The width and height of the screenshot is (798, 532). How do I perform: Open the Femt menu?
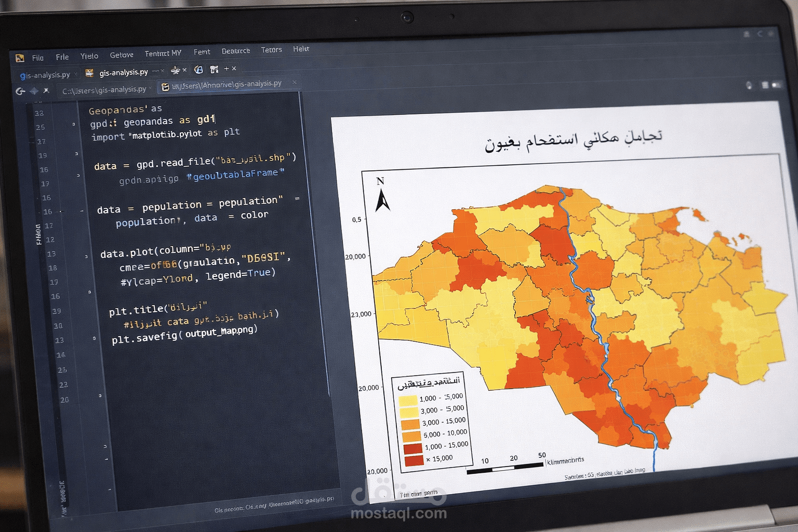click(202, 52)
